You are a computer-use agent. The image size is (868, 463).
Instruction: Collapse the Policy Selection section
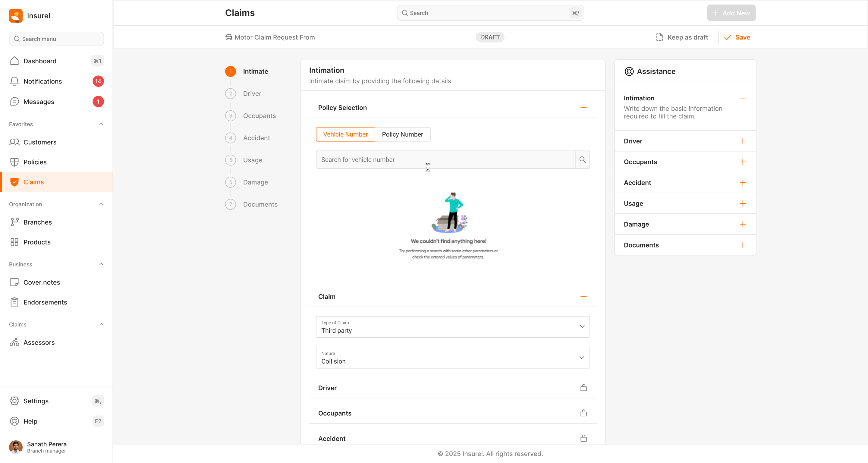[583, 108]
